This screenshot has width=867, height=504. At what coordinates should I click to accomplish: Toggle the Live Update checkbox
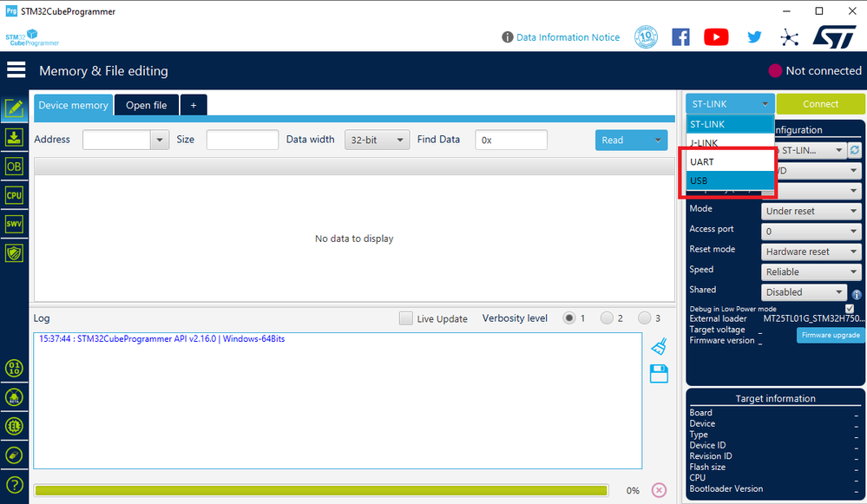[x=406, y=318]
